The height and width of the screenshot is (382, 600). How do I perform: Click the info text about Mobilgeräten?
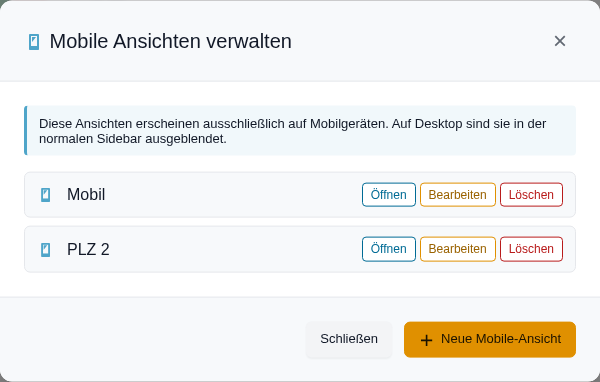(292, 131)
